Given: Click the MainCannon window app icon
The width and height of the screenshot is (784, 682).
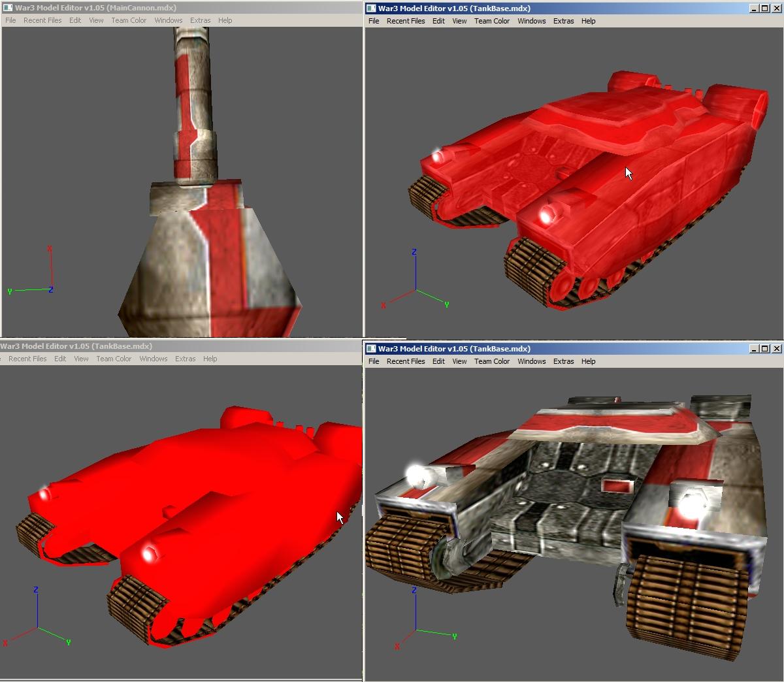Looking at the screenshot, I should click(x=8, y=8).
